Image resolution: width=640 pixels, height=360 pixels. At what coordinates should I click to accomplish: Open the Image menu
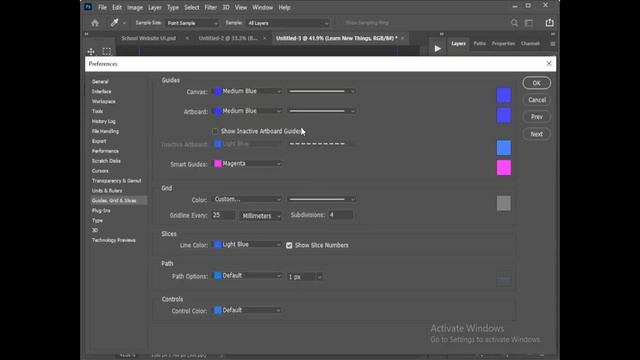coord(135,7)
